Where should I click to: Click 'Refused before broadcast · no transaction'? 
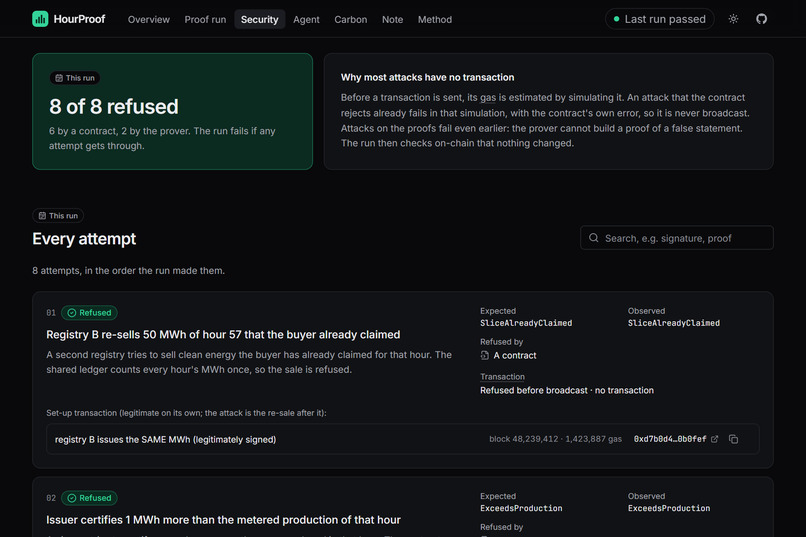click(567, 391)
